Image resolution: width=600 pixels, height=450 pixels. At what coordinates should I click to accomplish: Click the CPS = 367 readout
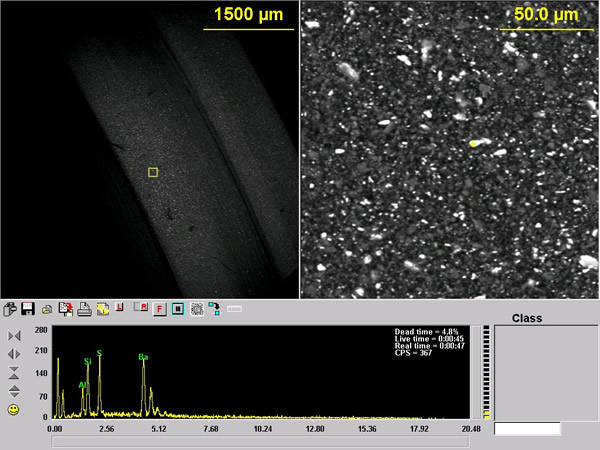[x=413, y=353]
